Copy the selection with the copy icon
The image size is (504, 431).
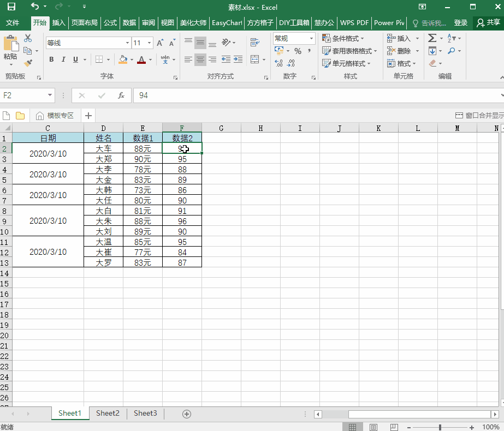coord(28,51)
